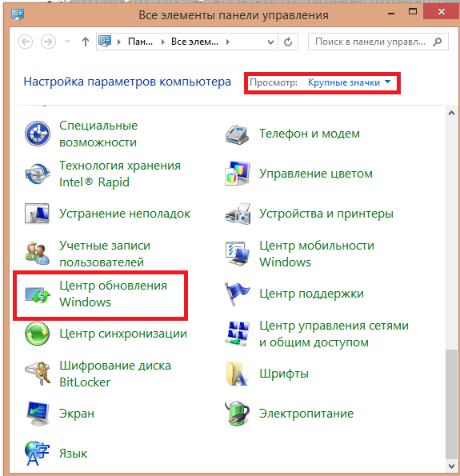Open the recent locations arrow
This screenshot has width=460, height=476.
click(68, 42)
